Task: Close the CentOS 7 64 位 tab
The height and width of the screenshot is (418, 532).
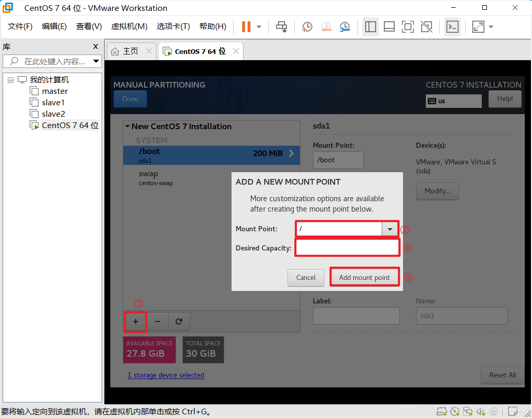Action: [236, 51]
